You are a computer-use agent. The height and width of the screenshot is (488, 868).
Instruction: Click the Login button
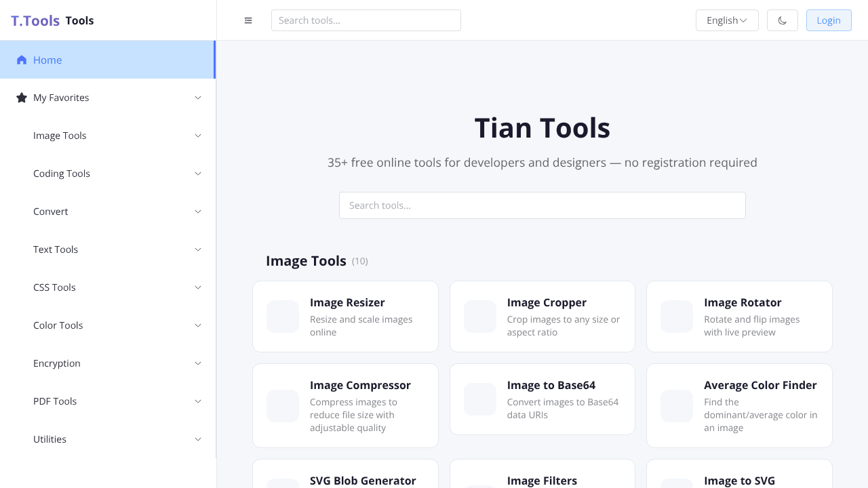(x=829, y=20)
